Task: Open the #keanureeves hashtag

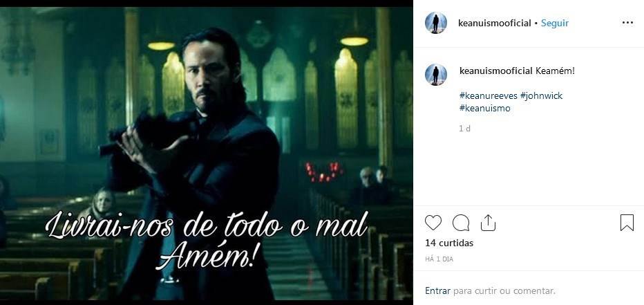Action: click(489, 95)
